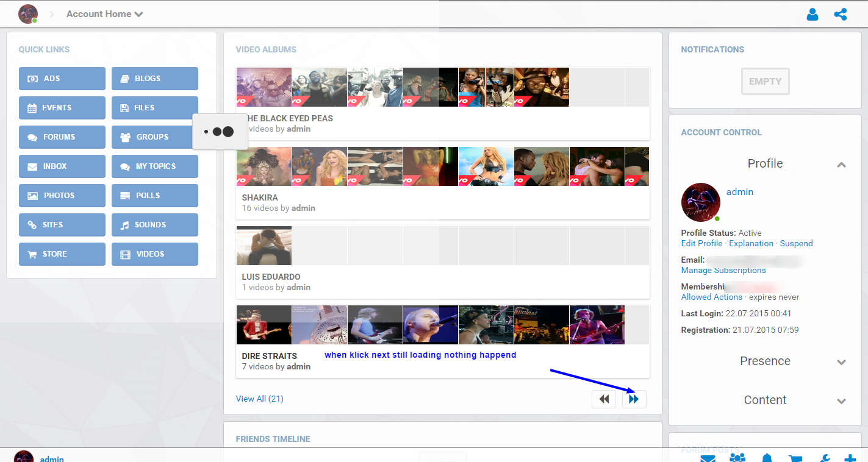Open the Account Home dropdown menu
The height and width of the screenshot is (462, 868).
tap(105, 14)
